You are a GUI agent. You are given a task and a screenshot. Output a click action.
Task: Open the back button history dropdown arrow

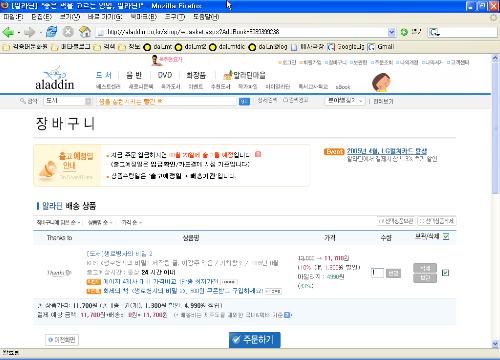click(18, 32)
